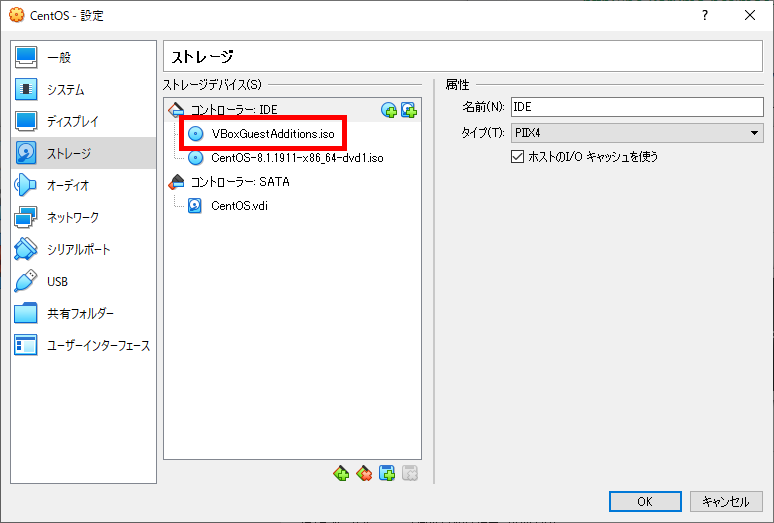Image resolution: width=774 pixels, height=523 pixels.
Task: Select コントローラー: SATA in the storage tree
Action: click(240, 182)
